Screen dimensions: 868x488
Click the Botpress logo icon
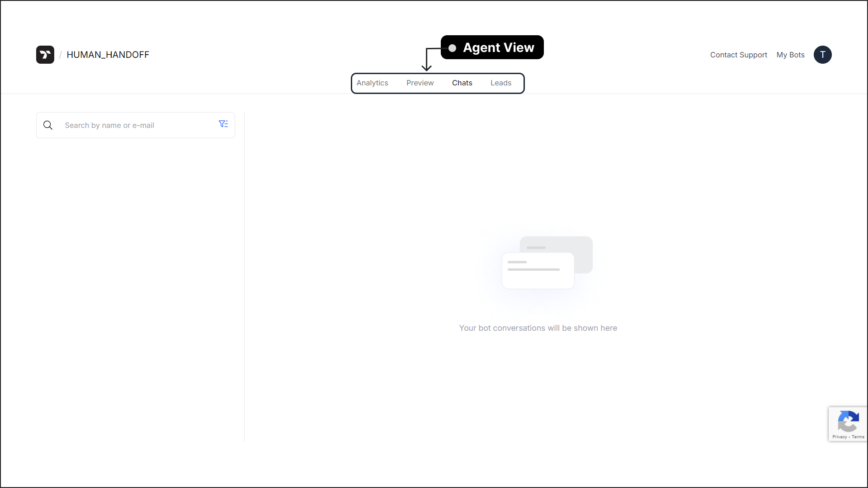pos(45,54)
